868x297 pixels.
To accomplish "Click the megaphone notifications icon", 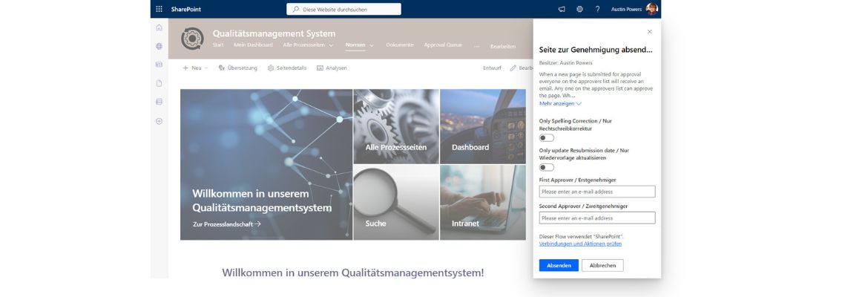I will pyautogui.click(x=562, y=9).
